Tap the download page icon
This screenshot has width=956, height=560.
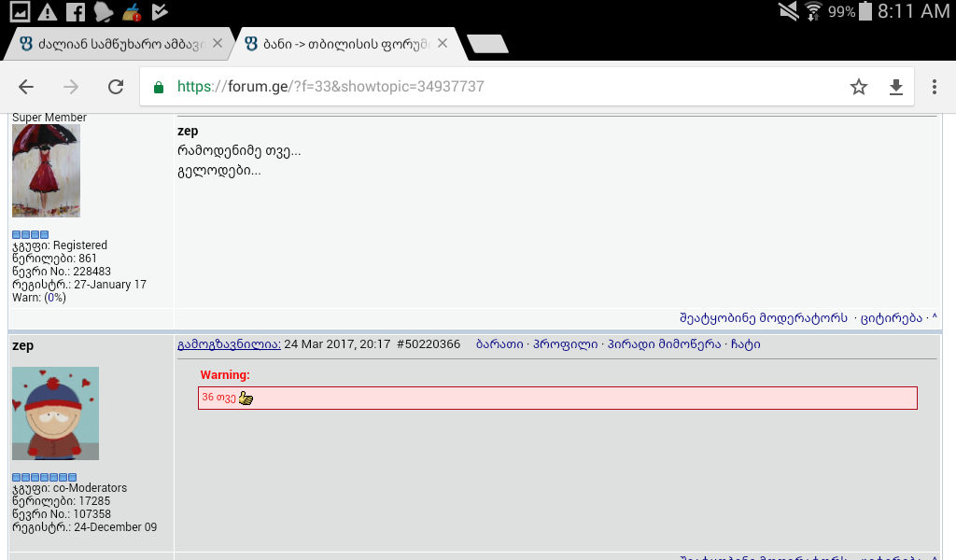(x=895, y=87)
